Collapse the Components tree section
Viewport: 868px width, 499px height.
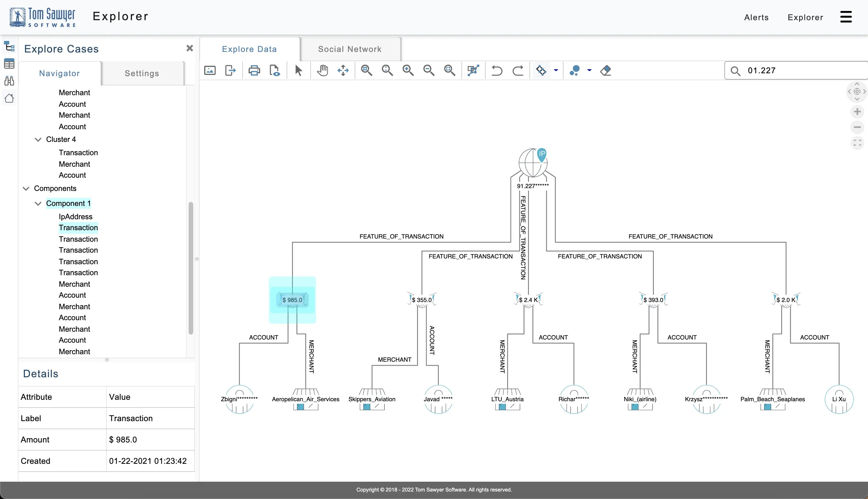click(x=26, y=188)
